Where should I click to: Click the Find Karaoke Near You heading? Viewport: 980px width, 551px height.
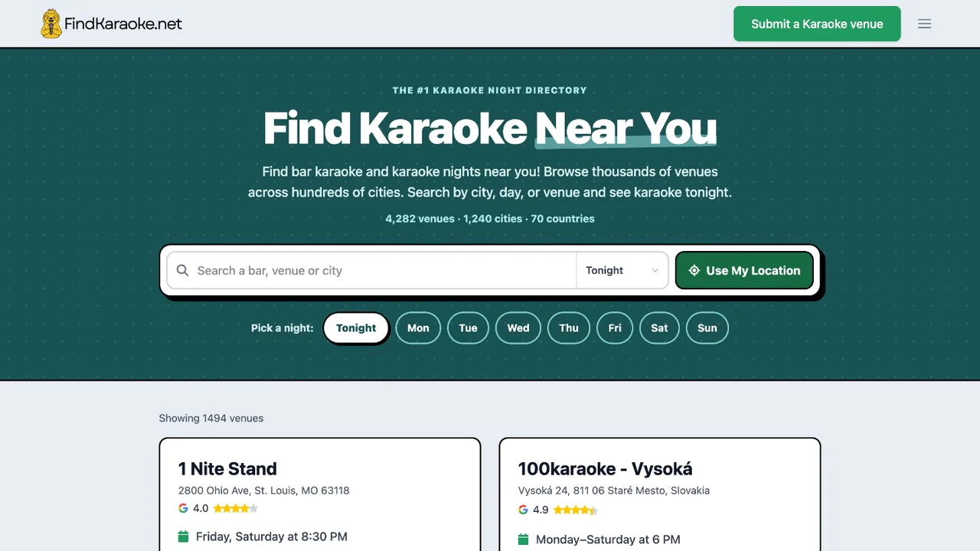pos(490,128)
